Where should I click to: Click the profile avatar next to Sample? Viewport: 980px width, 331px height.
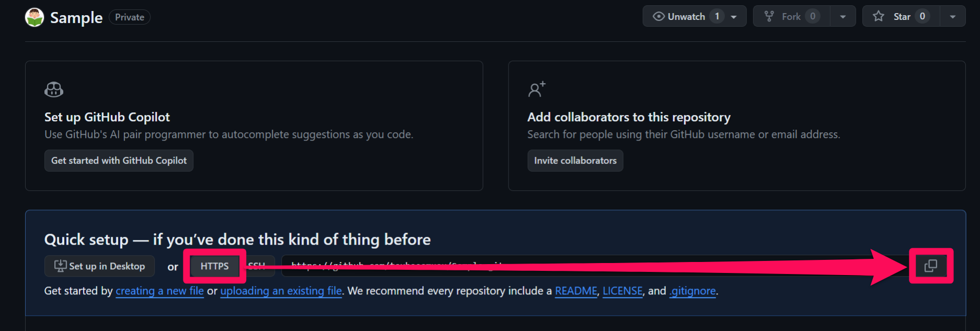[x=34, y=17]
